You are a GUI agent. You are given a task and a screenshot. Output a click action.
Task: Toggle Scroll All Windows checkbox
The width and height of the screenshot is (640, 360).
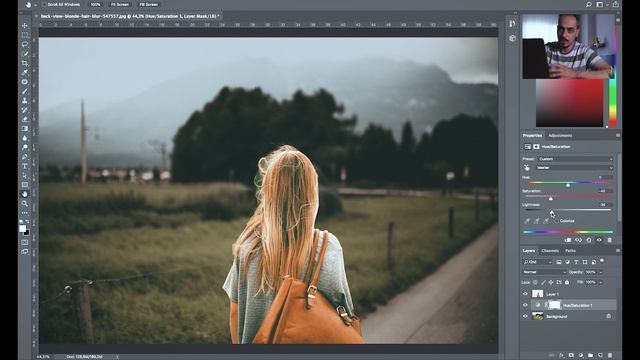point(44,4)
